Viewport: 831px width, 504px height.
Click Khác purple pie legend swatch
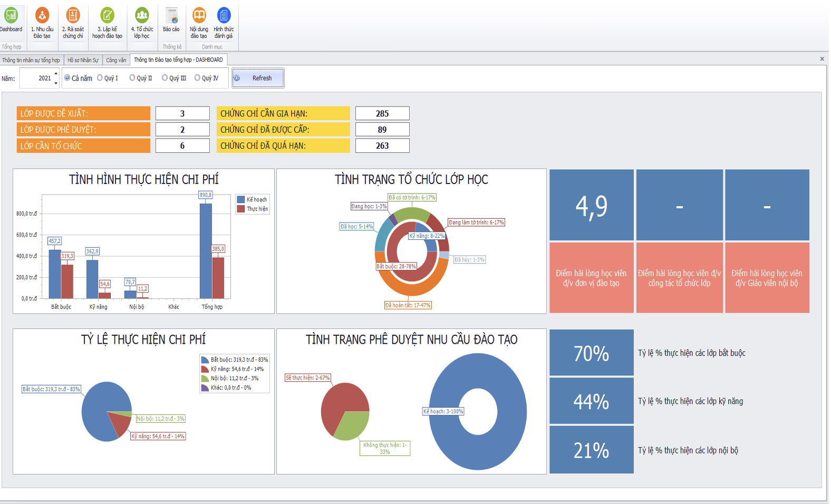tap(205, 387)
